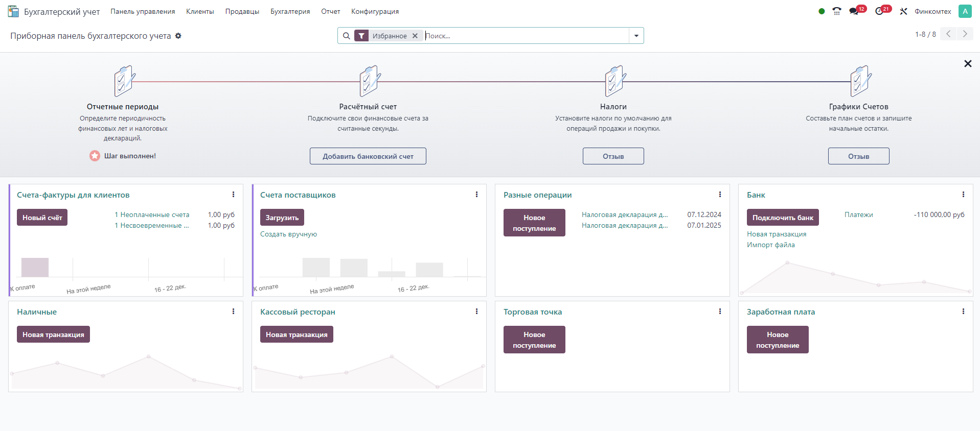Click the Accounting app logo icon
Image resolution: width=980 pixels, height=431 pixels.
coord(13,11)
